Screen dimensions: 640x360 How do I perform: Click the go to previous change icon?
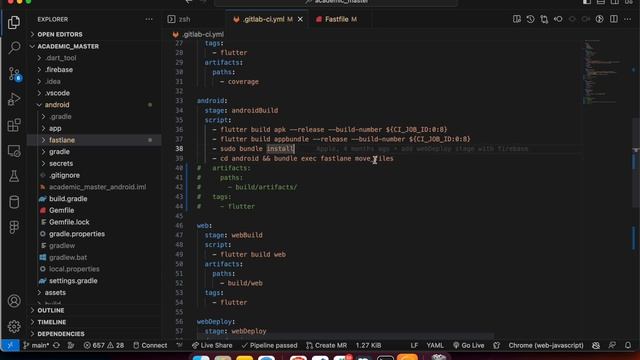pos(558,19)
